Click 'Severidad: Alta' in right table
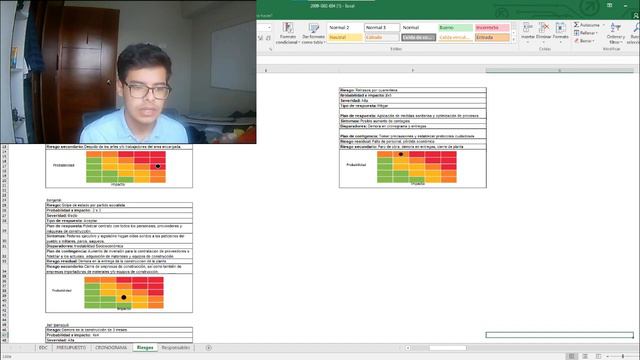This screenshot has width=640, height=360. (x=413, y=100)
